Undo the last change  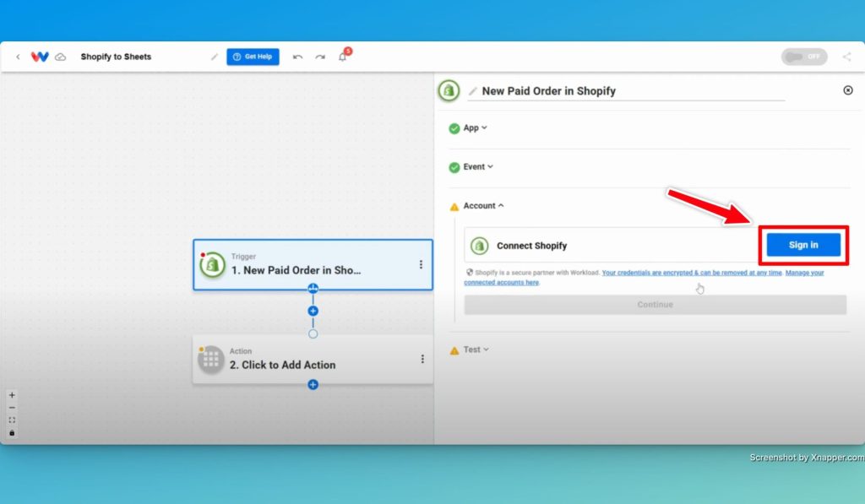click(297, 57)
